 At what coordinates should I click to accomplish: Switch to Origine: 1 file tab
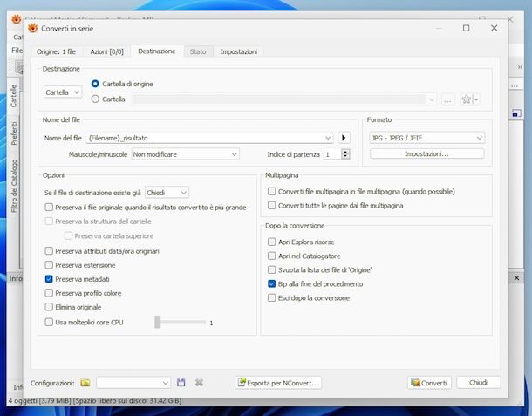56,51
